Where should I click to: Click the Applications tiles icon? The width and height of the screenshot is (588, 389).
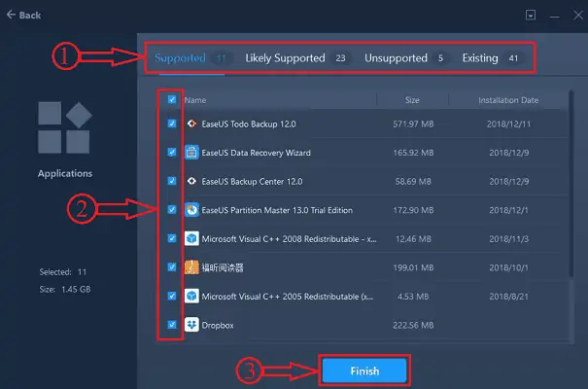[x=64, y=127]
